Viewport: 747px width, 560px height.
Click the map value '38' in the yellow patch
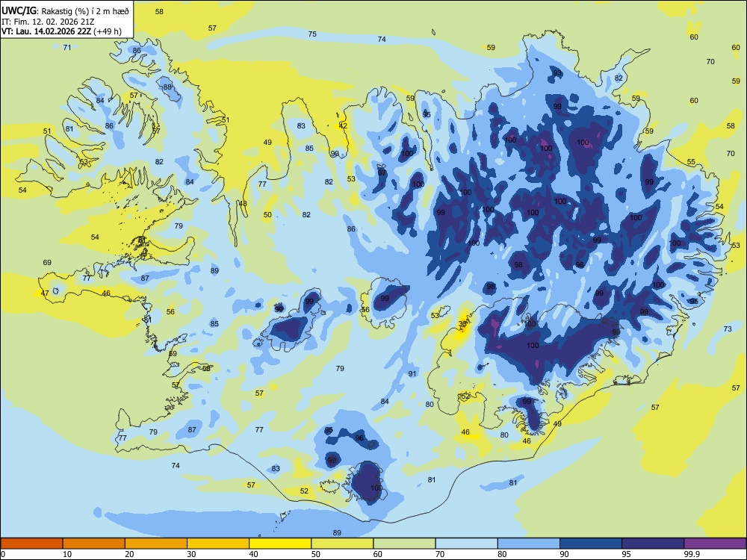click(462, 324)
